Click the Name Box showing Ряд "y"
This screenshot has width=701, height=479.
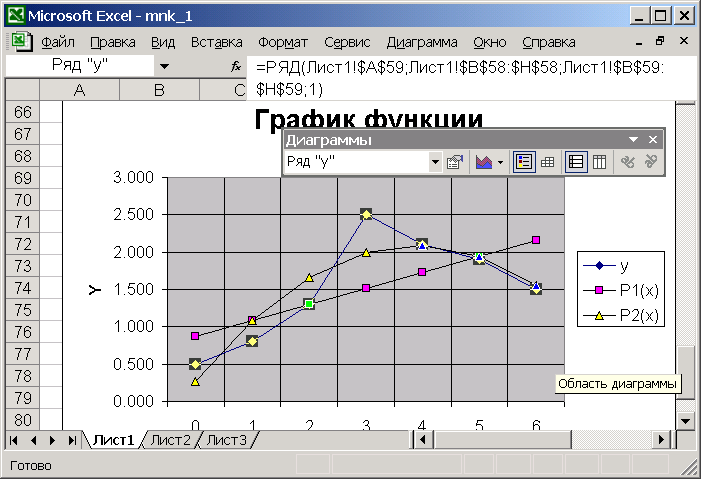click(80, 66)
